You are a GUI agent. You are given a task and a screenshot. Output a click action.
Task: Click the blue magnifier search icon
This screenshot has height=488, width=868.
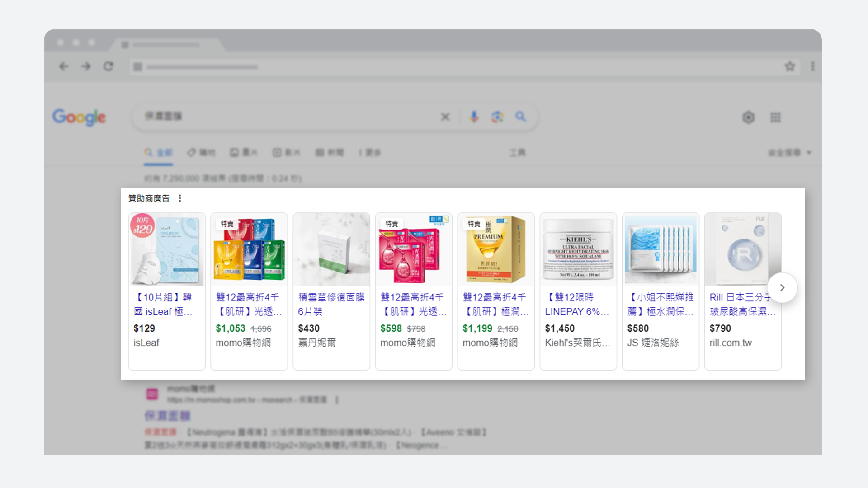[521, 117]
